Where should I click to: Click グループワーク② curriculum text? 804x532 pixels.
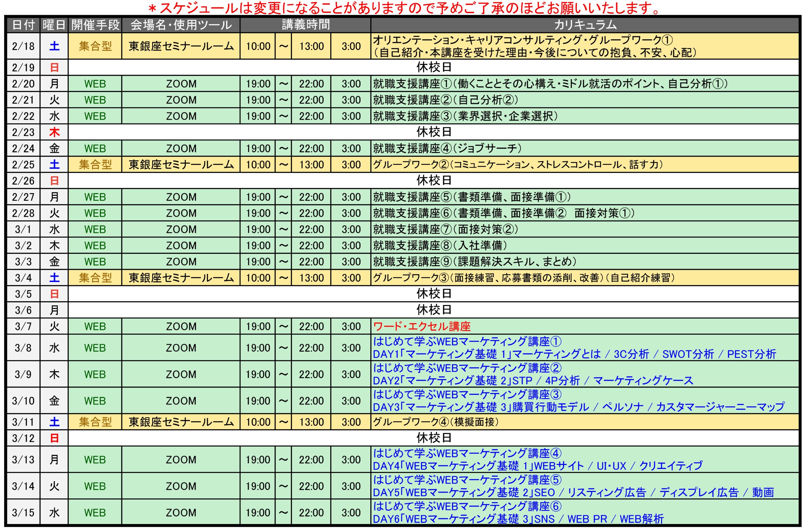pos(518,165)
